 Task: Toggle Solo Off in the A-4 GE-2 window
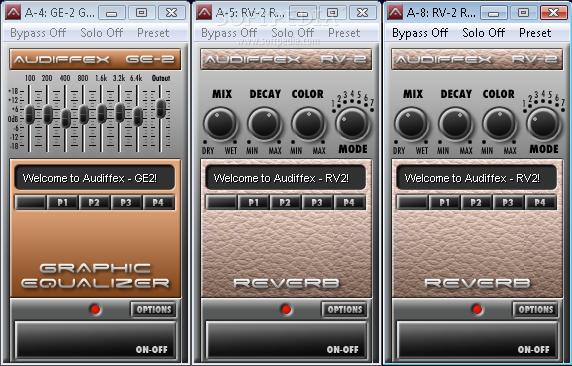click(102, 33)
